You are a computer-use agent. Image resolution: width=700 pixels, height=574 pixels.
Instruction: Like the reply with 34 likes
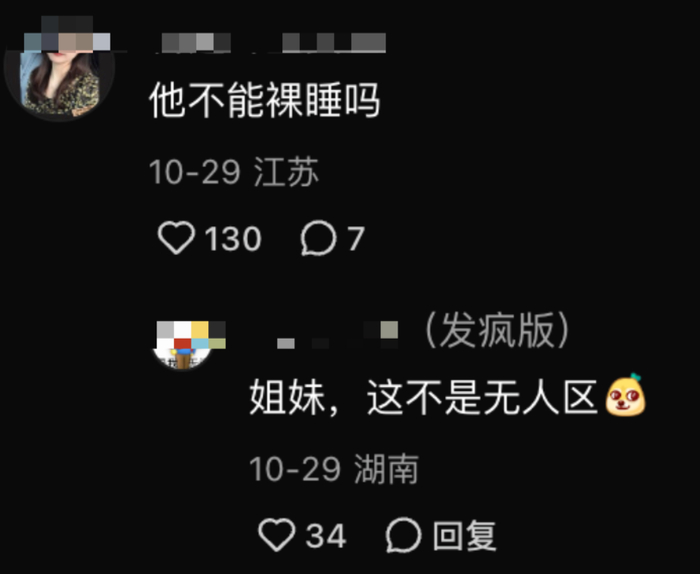click(x=277, y=535)
